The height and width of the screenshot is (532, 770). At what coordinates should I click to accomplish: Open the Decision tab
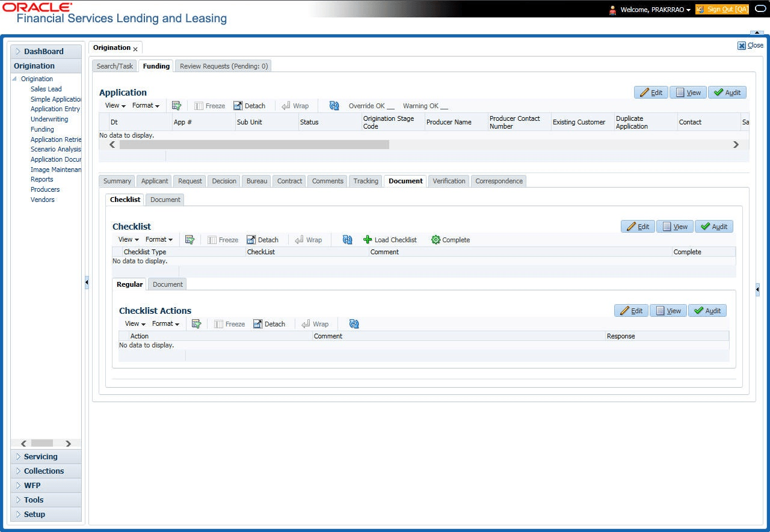[x=224, y=181]
